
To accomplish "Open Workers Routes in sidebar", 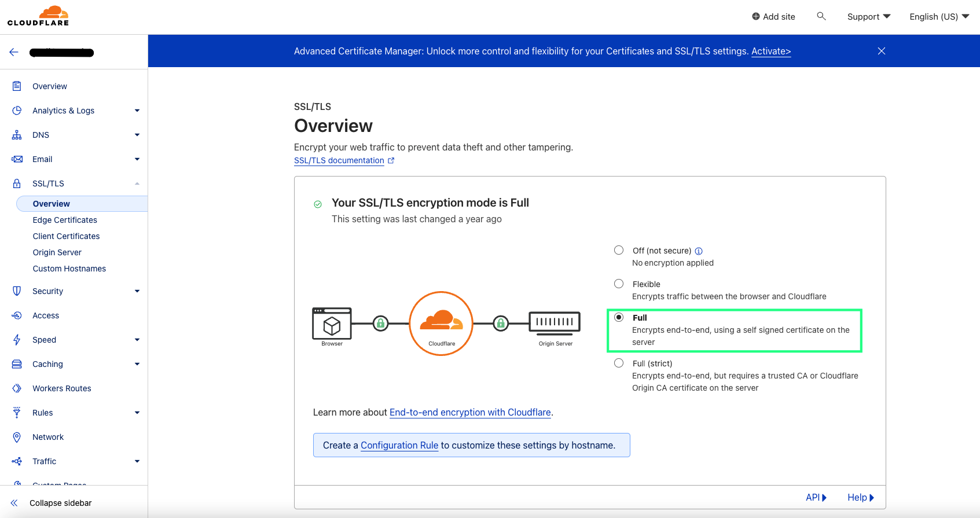I will click(x=62, y=388).
